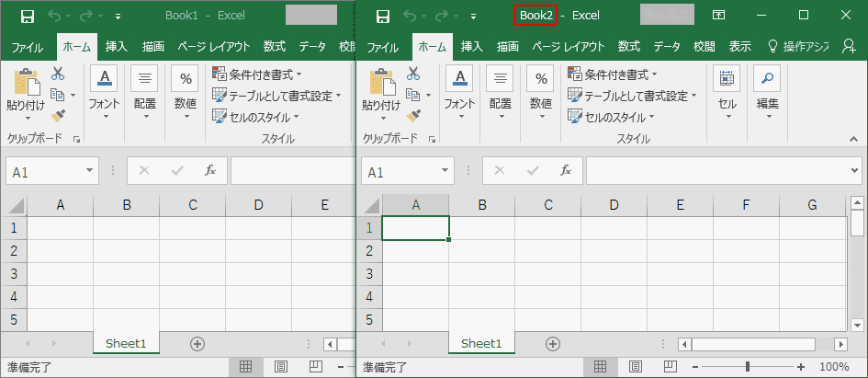The height and width of the screenshot is (378, 868).
Task: Insert function fx button in Book2
Action: [565, 171]
